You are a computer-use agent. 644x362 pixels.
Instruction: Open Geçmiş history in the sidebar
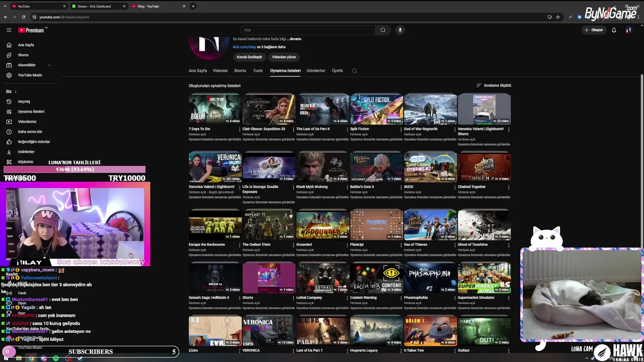(24, 102)
